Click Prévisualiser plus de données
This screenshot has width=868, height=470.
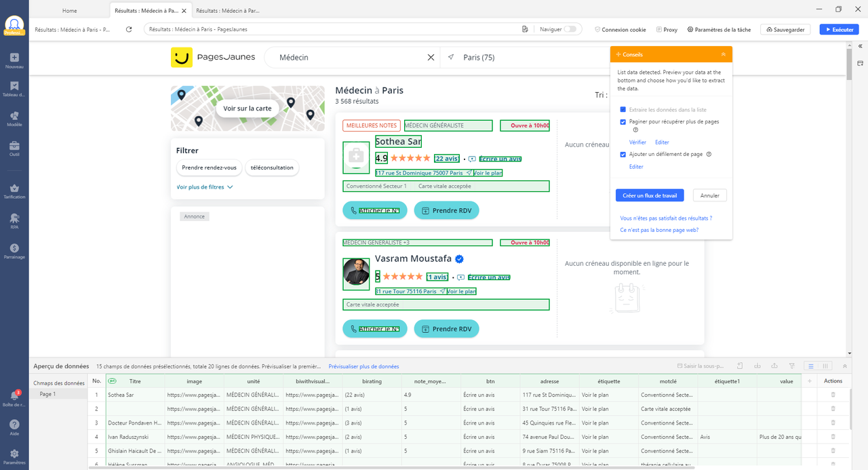click(x=363, y=366)
